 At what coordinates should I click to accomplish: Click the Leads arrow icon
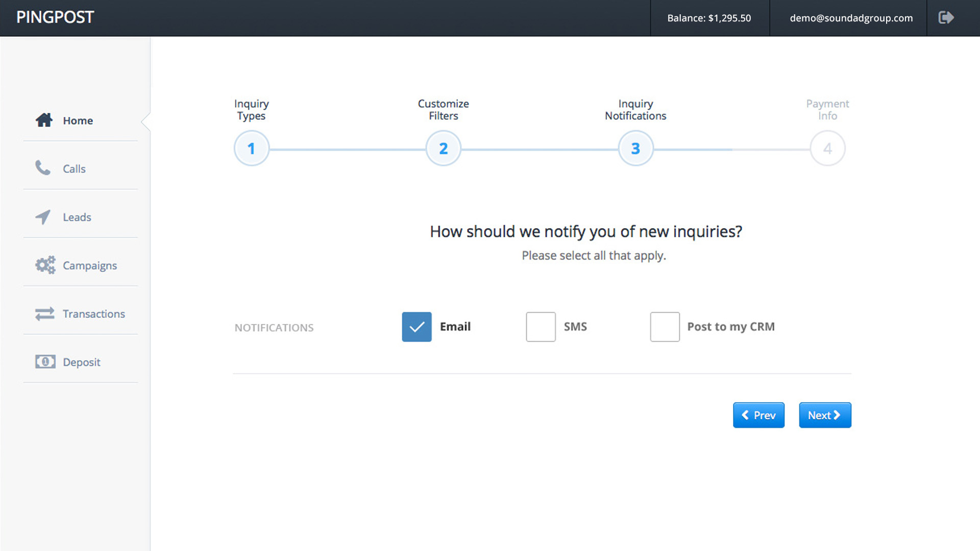click(43, 217)
